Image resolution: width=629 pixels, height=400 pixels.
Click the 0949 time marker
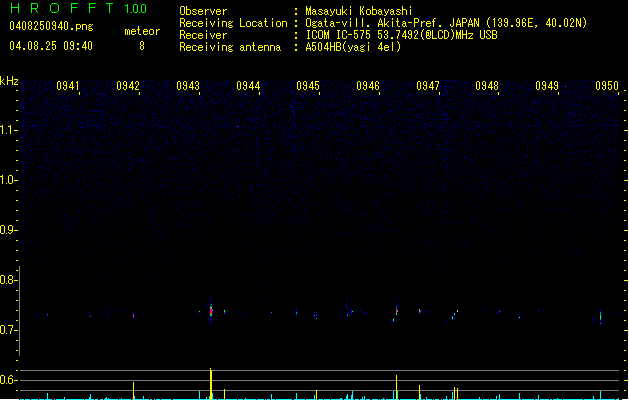click(547, 85)
